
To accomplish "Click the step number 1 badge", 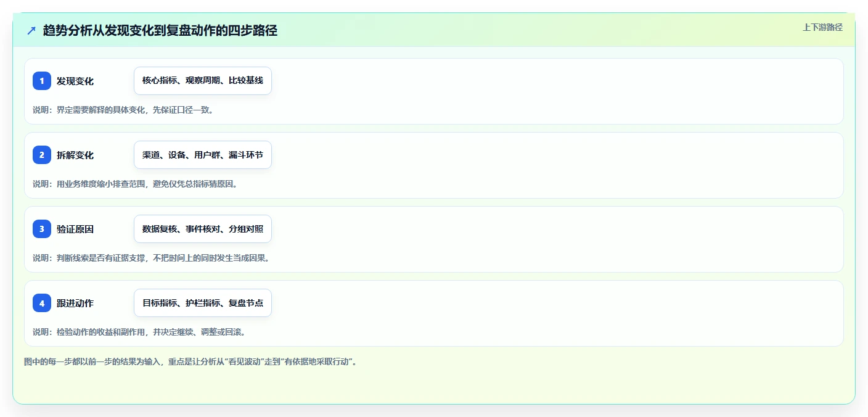I will pos(42,81).
